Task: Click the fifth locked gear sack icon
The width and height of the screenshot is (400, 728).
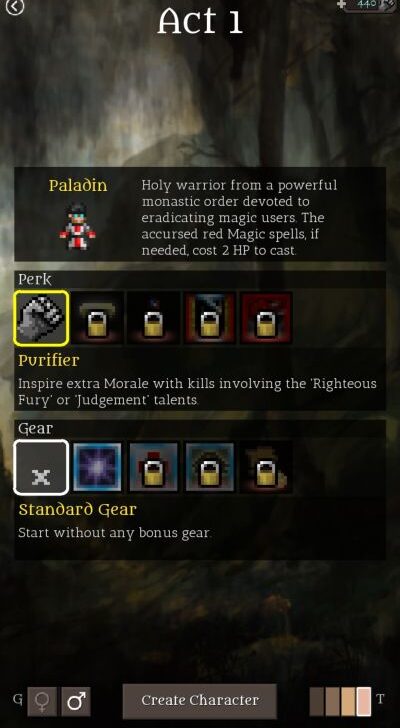Action: [266, 468]
